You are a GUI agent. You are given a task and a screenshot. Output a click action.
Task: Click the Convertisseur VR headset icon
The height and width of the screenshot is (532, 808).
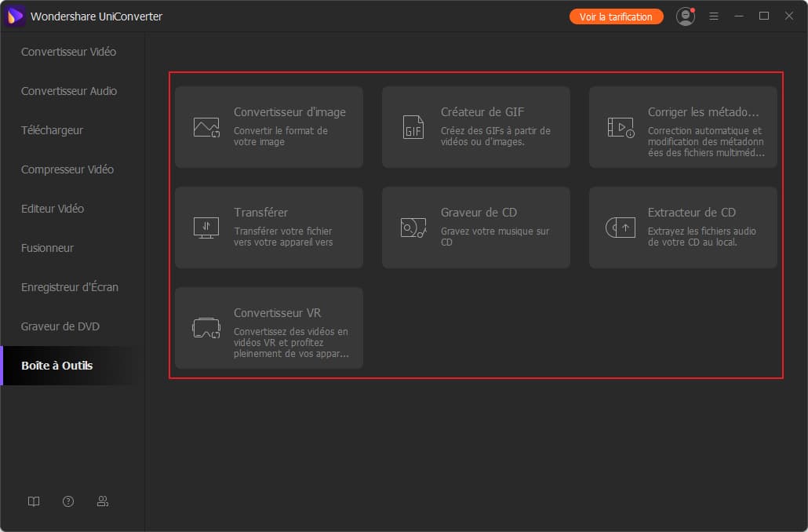tap(206, 328)
